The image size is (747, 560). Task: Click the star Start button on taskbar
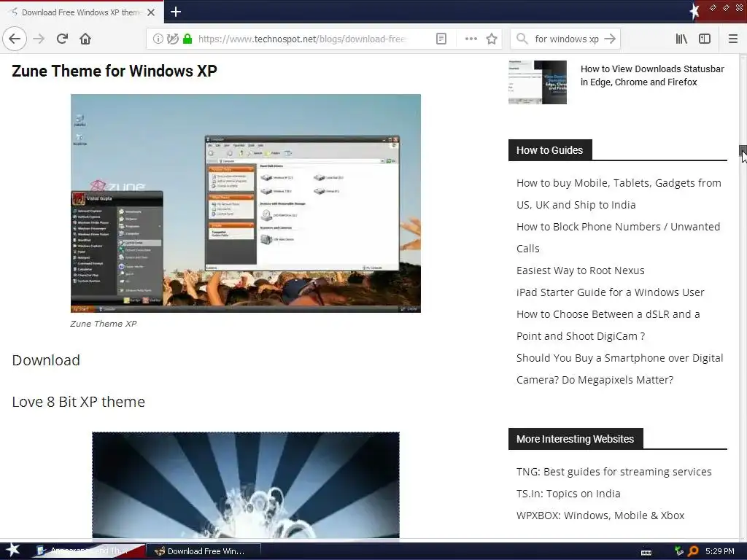13,551
